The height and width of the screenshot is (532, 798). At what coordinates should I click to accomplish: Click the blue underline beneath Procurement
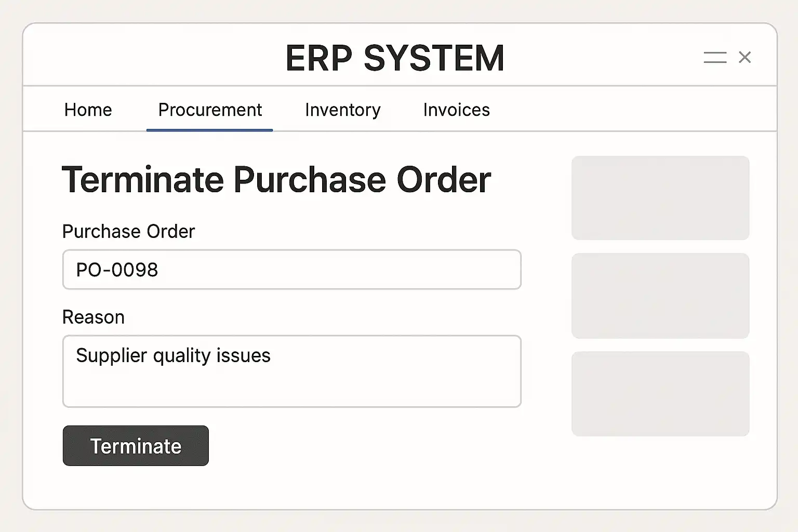click(x=209, y=130)
